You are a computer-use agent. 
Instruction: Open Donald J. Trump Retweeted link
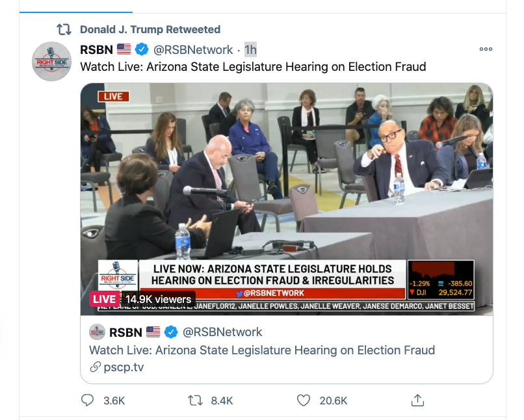(x=150, y=29)
